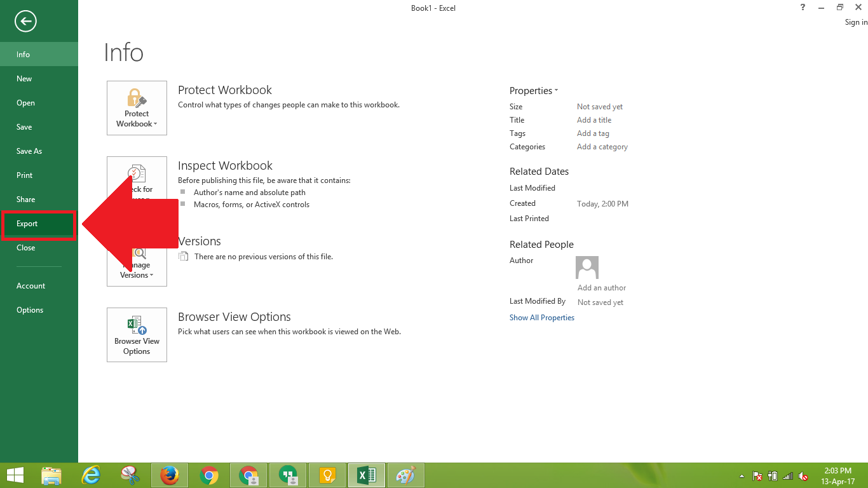Screen dimensions: 868x488
Task: Switch to the Export section
Action: click(x=27, y=223)
